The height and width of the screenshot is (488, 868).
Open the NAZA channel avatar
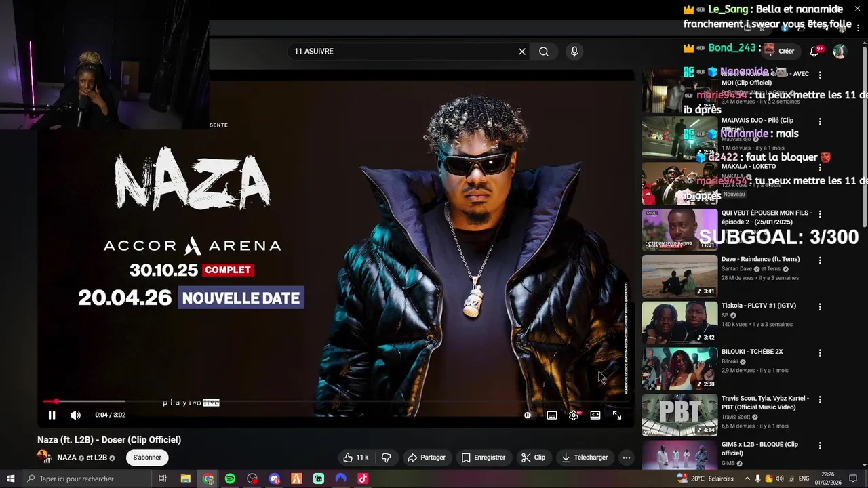tap(44, 457)
